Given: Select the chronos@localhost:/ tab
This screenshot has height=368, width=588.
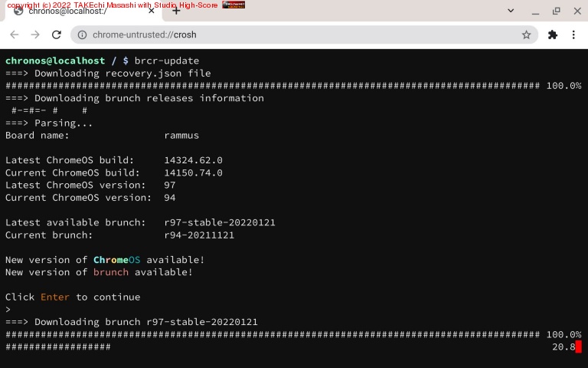Looking at the screenshot, I should pyautogui.click(x=77, y=11).
